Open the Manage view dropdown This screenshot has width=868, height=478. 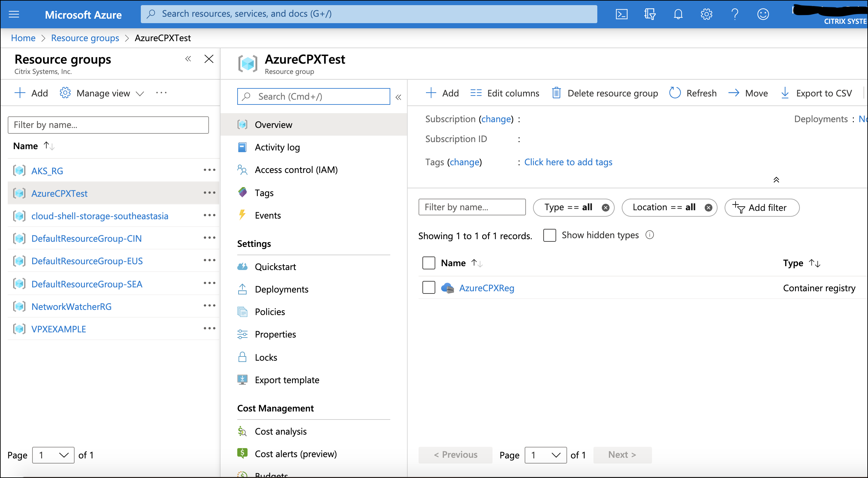[x=102, y=93]
